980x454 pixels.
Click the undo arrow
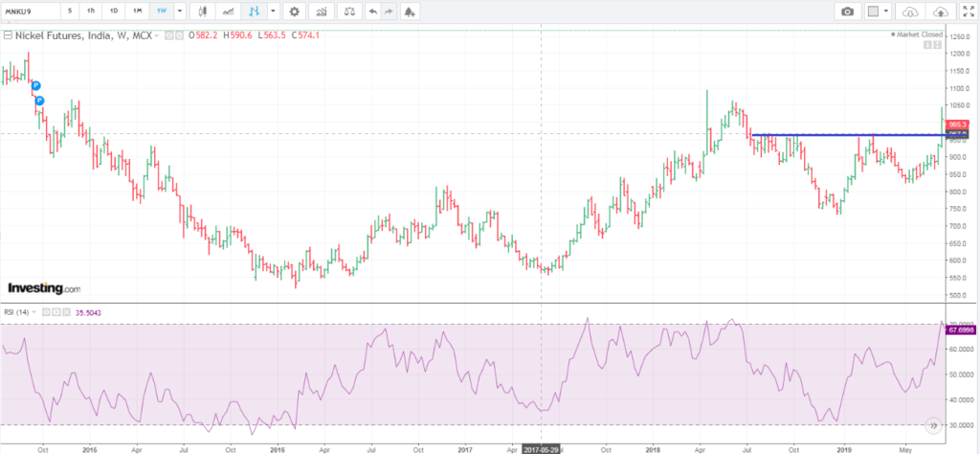[372, 11]
